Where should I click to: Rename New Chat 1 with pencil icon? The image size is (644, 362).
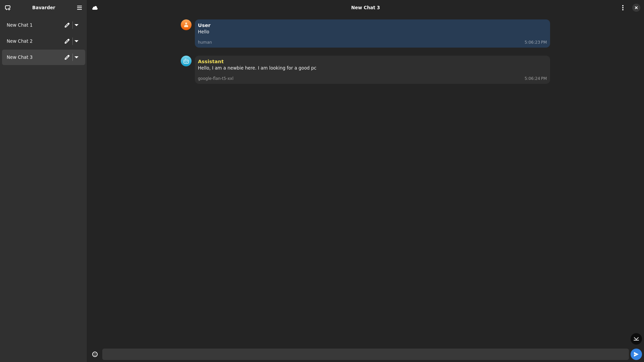click(67, 25)
